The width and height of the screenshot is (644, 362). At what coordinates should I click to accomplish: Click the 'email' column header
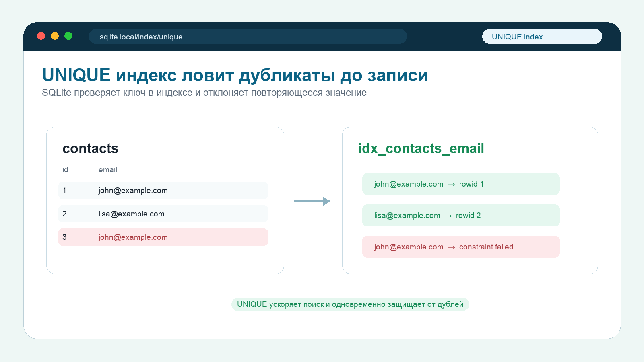[x=108, y=170]
